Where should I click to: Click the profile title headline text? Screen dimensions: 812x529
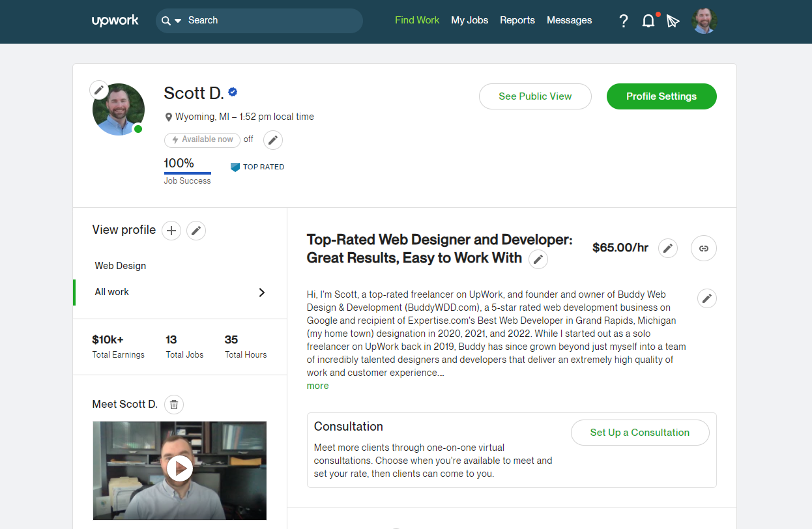(439, 249)
